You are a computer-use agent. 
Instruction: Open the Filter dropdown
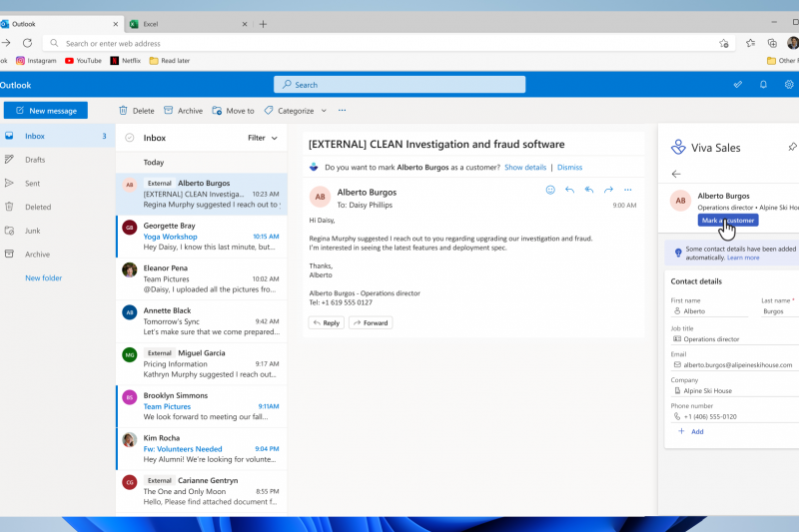263,138
